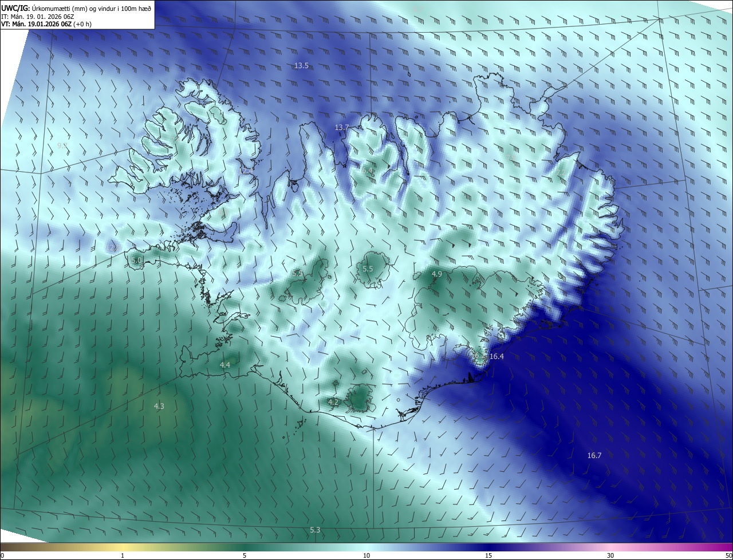The width and height of the screenshot is (733, 560).
Task: Click the color scale tick label 0
Action: click(2, 555)
